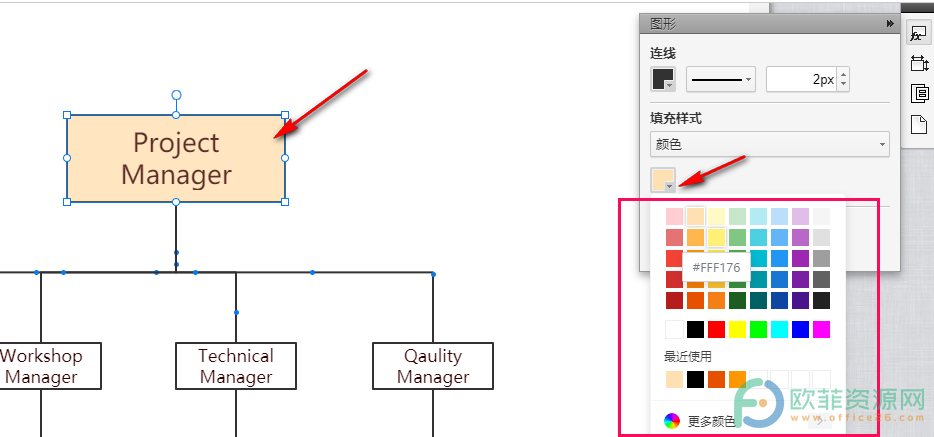Pick magenta swatch in standard colors row
The height and width of the screenshot is (437, 934).
click(821, 329)
